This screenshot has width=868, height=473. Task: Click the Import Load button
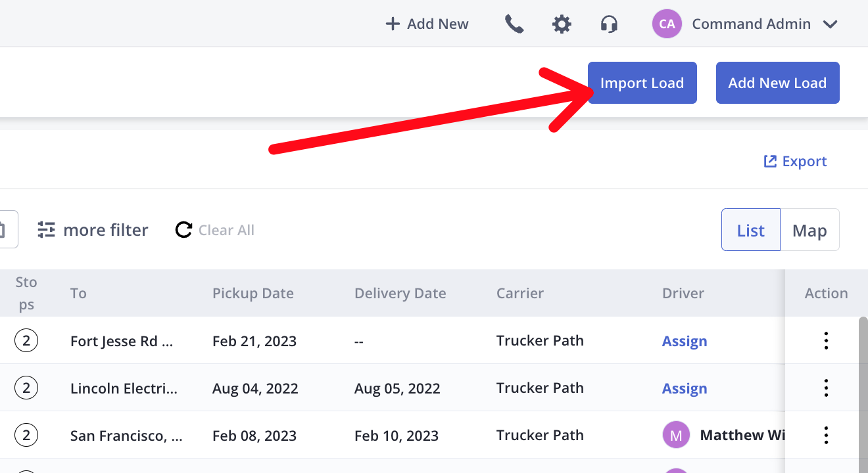pyautogui.click(x=642, y=83)
